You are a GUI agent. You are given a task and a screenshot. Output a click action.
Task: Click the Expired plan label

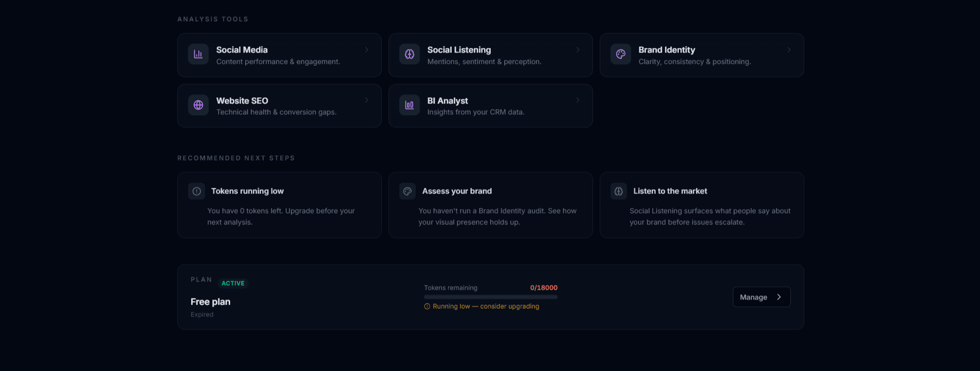(x=202, y=314)
